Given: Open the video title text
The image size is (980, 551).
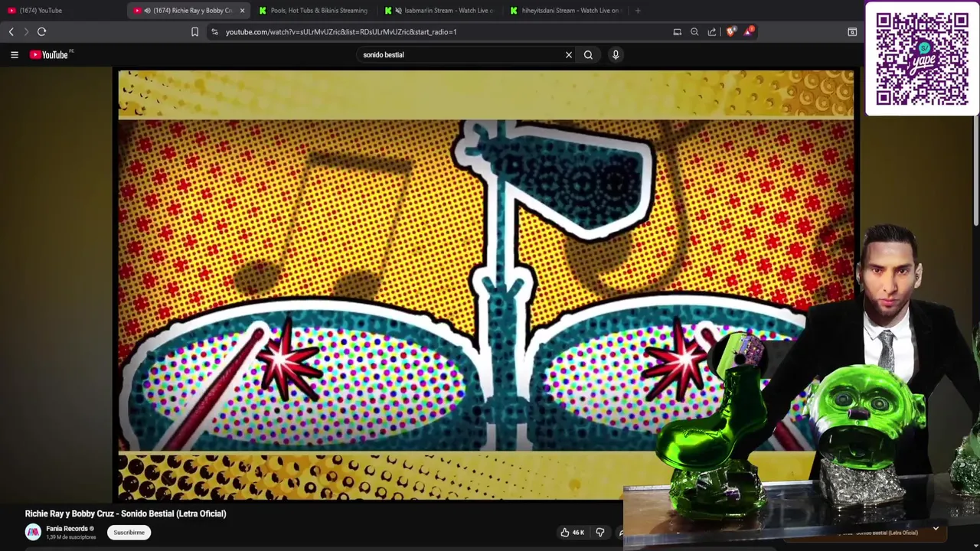Looking at the screenshot, I should pyautogui.click(x=126, y=514).
